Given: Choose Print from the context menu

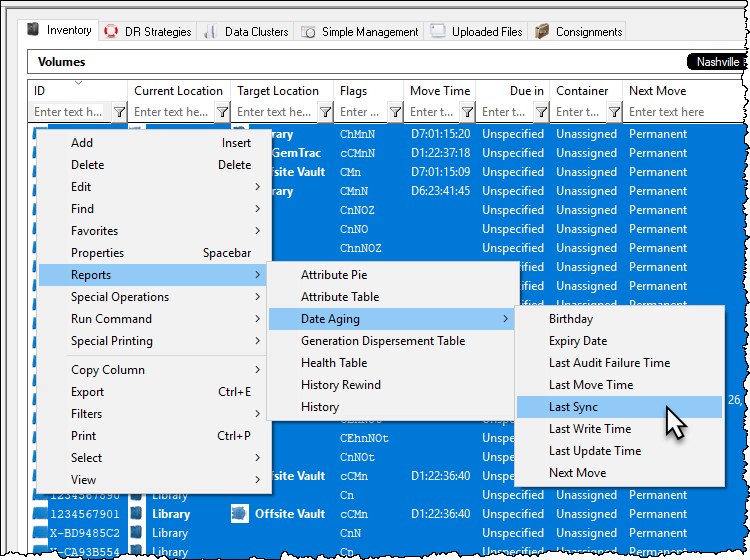Looking at the screenshot, I should tap(154, 436).
